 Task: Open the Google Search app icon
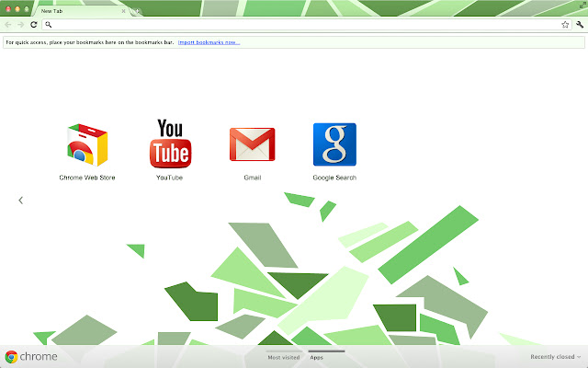pos(334,144)
